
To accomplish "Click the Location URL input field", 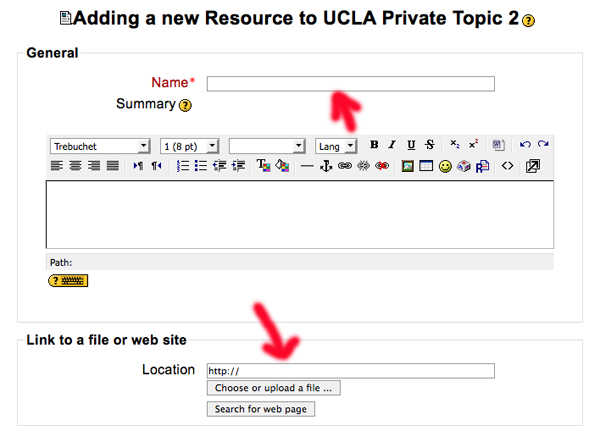I will tap(351, 371).
